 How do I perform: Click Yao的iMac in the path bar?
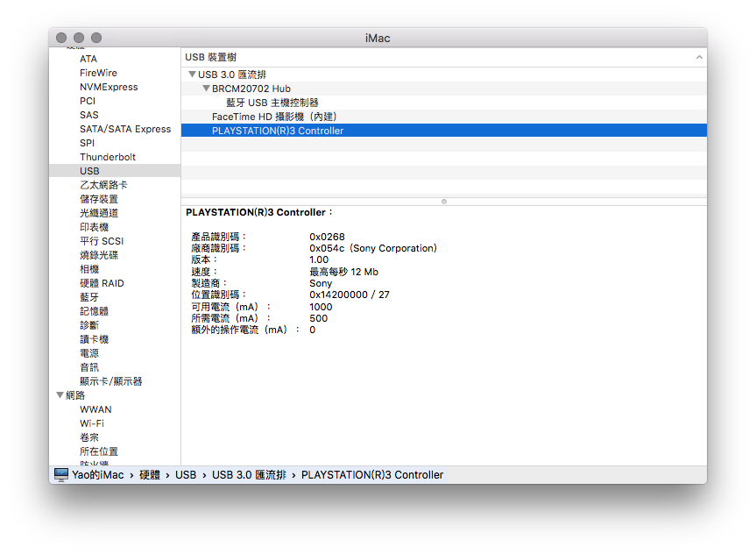(x=98, y=475)
